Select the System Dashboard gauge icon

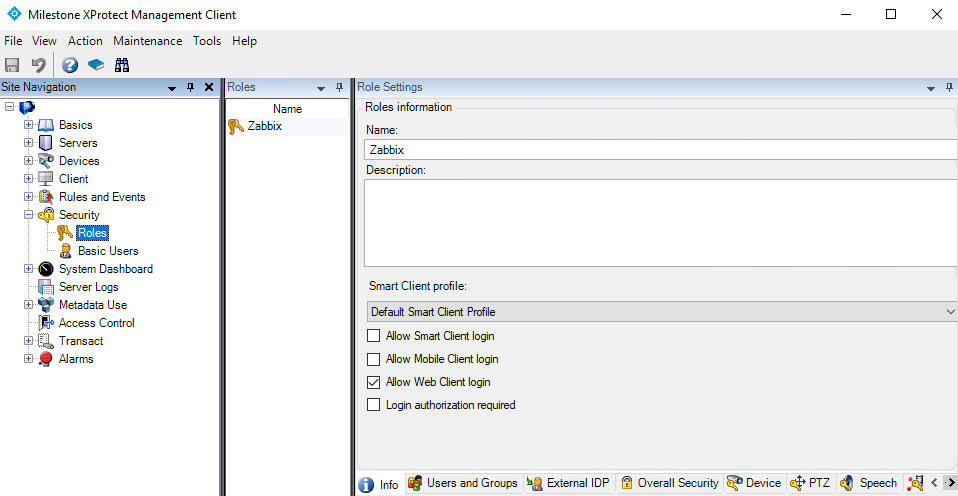coord(46,269)
